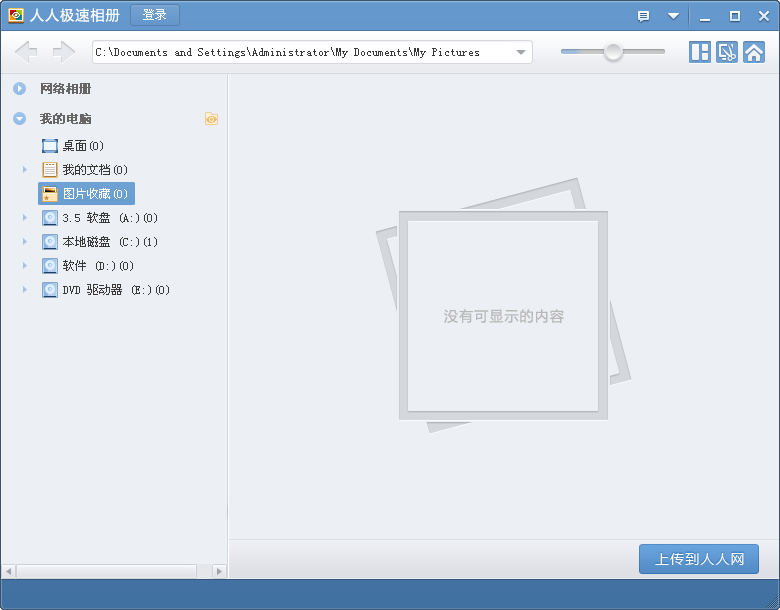Click the thumbnail size slider handle
The image size is (780, 610).
click(x=613, y=51)
